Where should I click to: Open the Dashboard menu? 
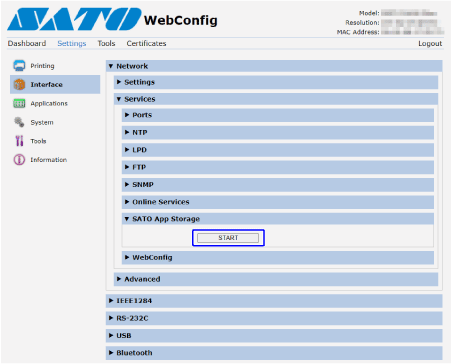point(27,43)
